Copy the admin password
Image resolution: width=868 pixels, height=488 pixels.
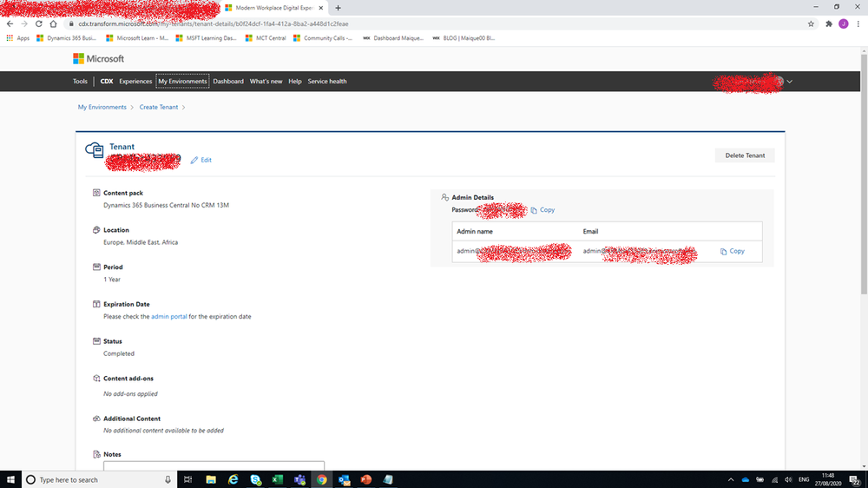coord(542,210)
